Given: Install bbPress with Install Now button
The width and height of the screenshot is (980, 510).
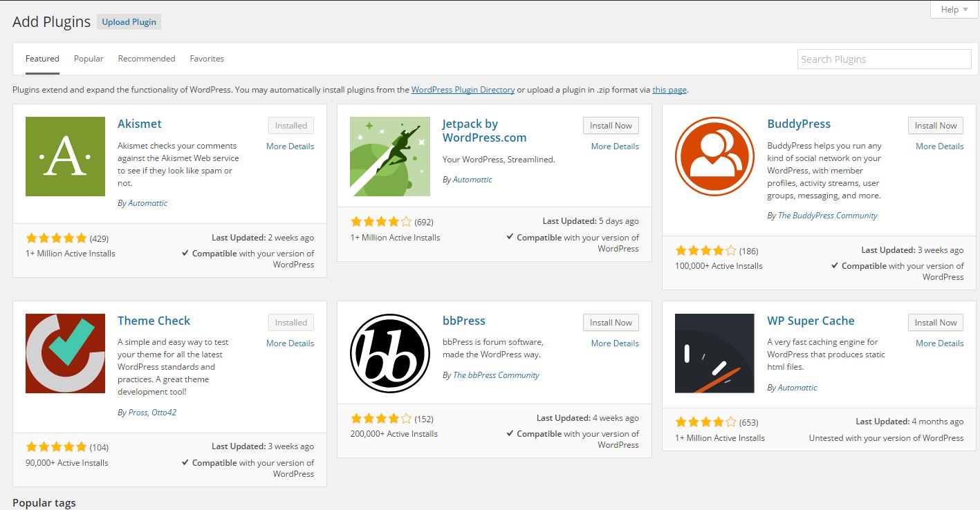Looking at the screenshot, I should click(611, 323).
